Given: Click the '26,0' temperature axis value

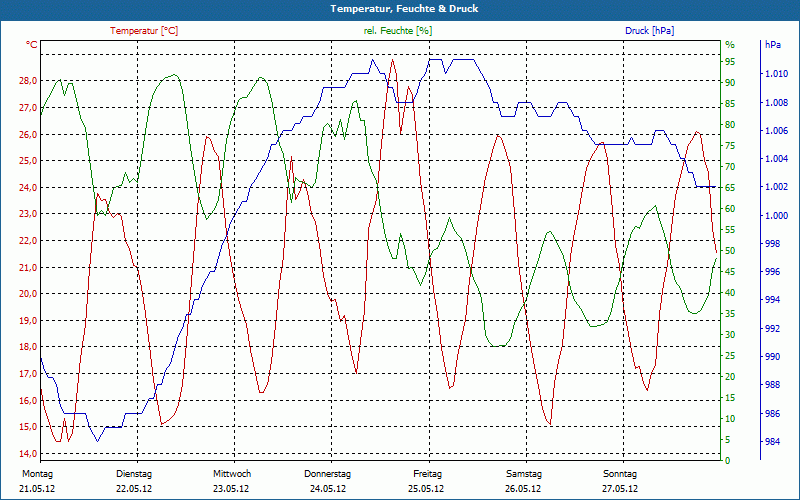Looking at the screenshot, I should pyautogui.click(x=28, y=134).
